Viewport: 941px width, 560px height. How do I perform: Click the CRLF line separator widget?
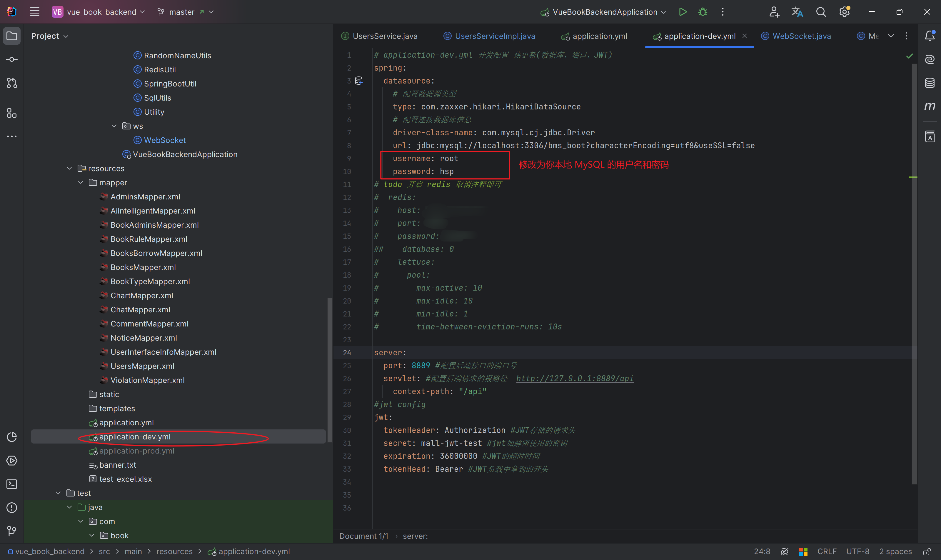[827, 552]
